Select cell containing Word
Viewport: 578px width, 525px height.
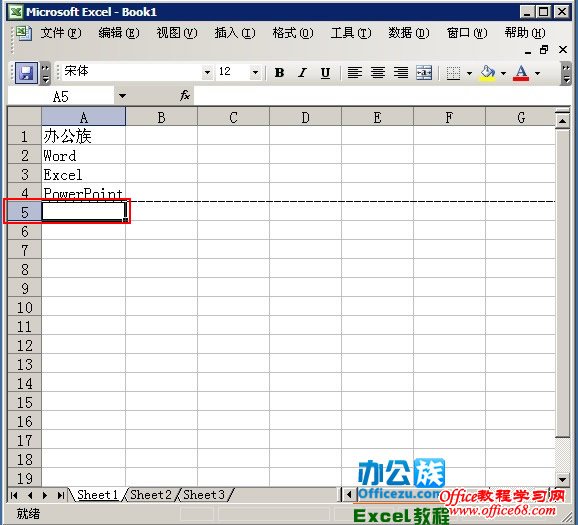[84, 155]
